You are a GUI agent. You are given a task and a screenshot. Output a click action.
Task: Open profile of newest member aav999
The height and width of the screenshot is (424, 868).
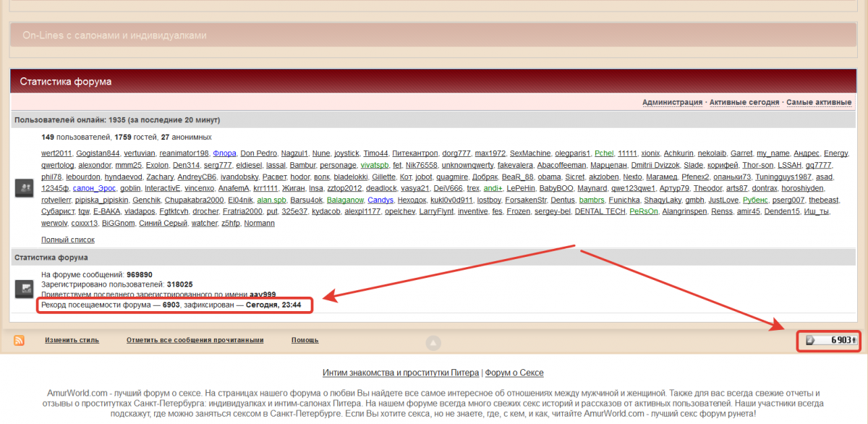[263, 295]
